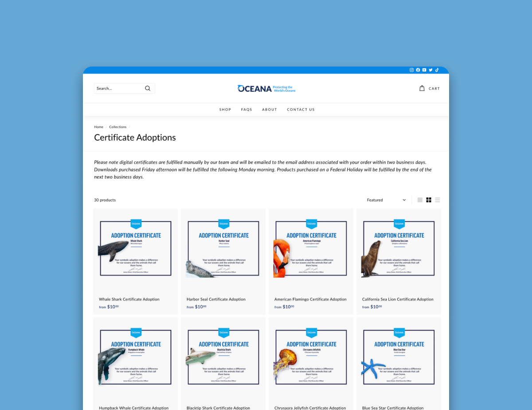This screenshot has height=410, width=532.
Task: Click the Twitter bird icon
Action: point(430,70)
